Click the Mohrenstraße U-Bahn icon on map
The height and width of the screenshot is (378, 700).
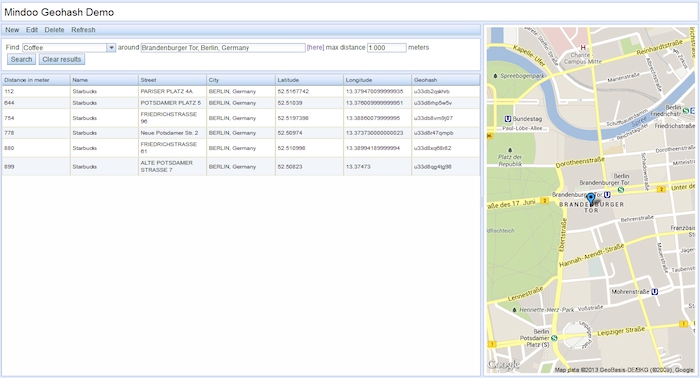(x=654, y=292)
